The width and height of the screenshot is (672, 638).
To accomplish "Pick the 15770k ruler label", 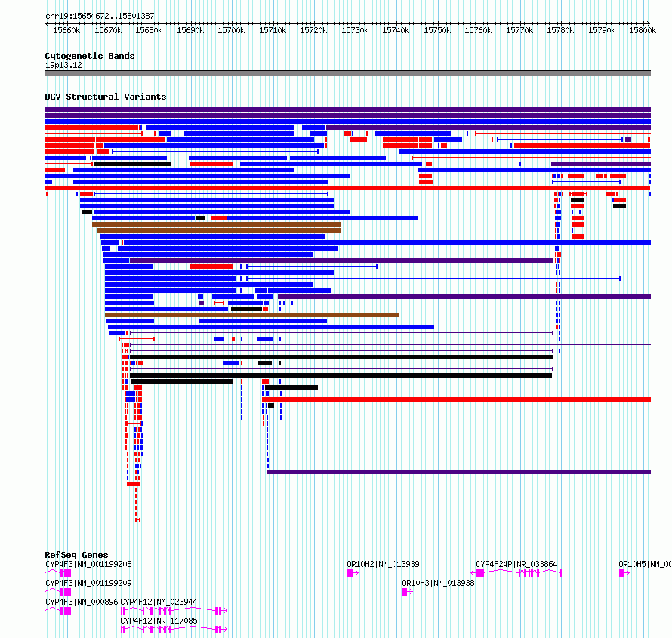I will [519, 30].
